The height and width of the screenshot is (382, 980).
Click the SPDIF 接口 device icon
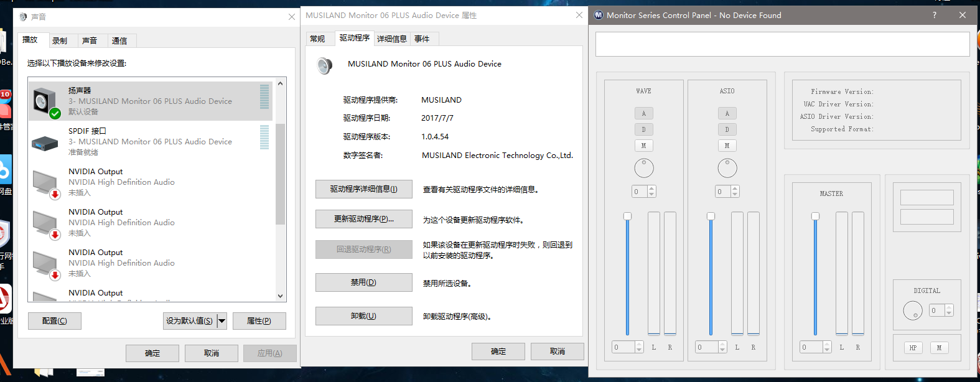coord(45,142)
